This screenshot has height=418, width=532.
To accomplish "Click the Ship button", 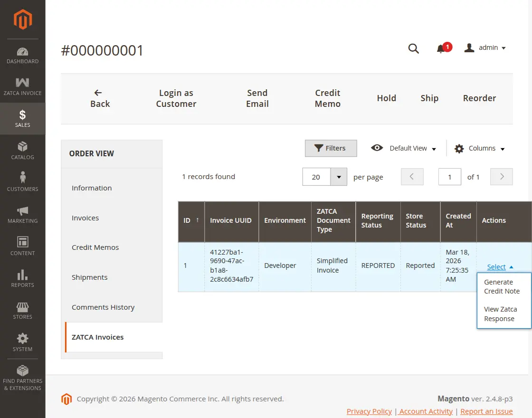I will pos(429,98).
